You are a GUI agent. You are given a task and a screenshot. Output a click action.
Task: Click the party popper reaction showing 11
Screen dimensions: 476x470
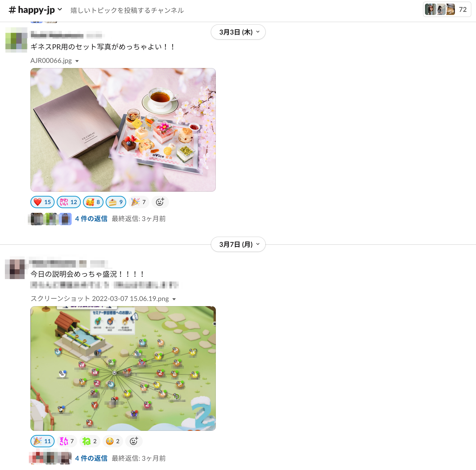point(42,441)
